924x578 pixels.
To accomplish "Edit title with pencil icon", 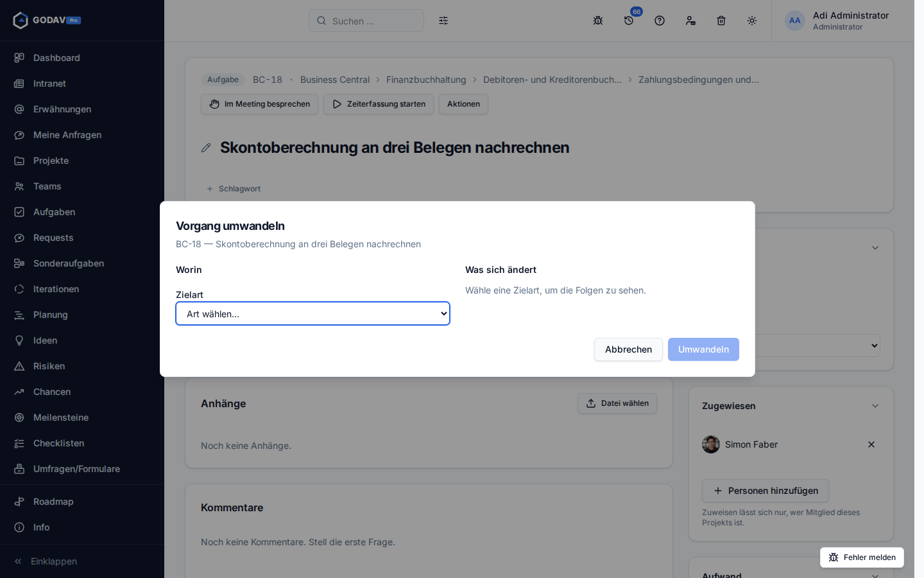I will click(206, 148).
